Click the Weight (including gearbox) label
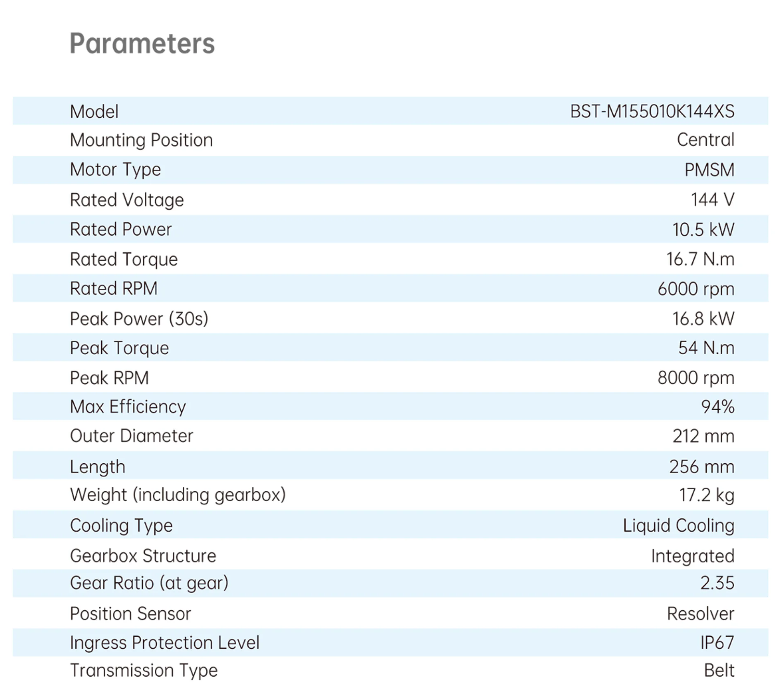Screen dimensions: 784x696 coord(177,495)
